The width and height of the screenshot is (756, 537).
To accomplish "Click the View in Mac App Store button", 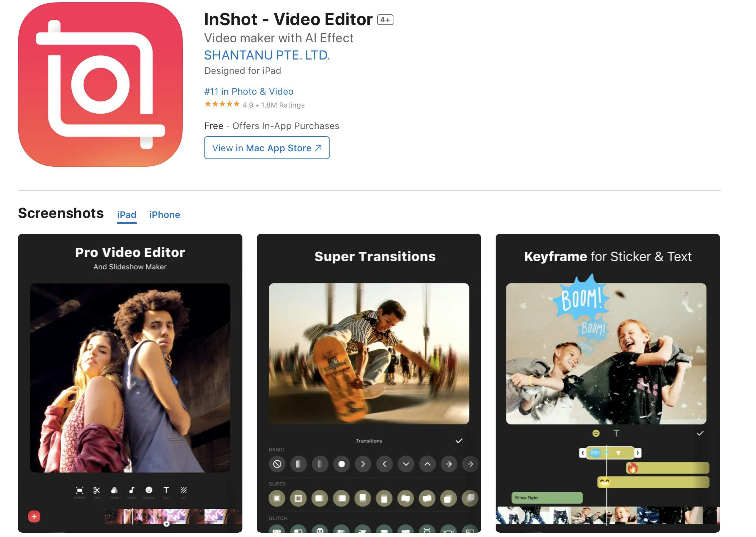I will coord(266,148).
